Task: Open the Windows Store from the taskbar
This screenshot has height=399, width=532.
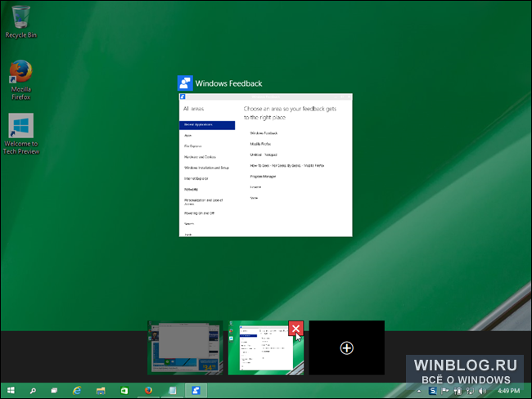Action: [x=124, y=391]
